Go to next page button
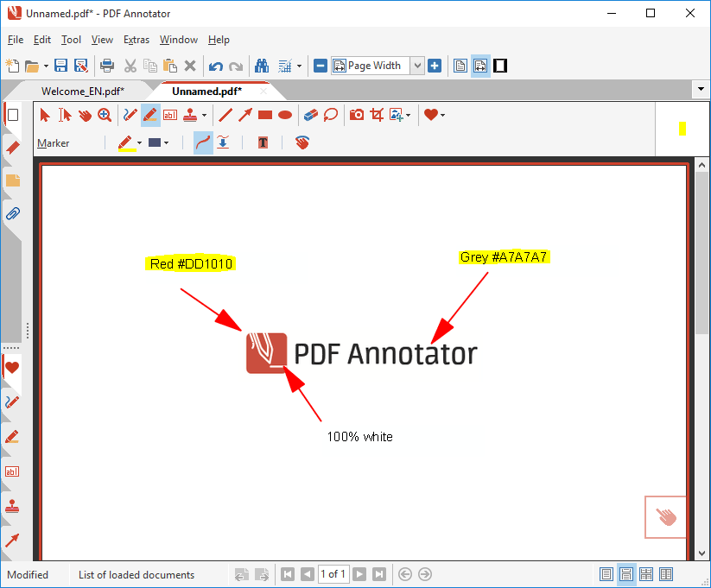This screenshot has height=588, width=711. pyautogui.click(x=359, y=574)
